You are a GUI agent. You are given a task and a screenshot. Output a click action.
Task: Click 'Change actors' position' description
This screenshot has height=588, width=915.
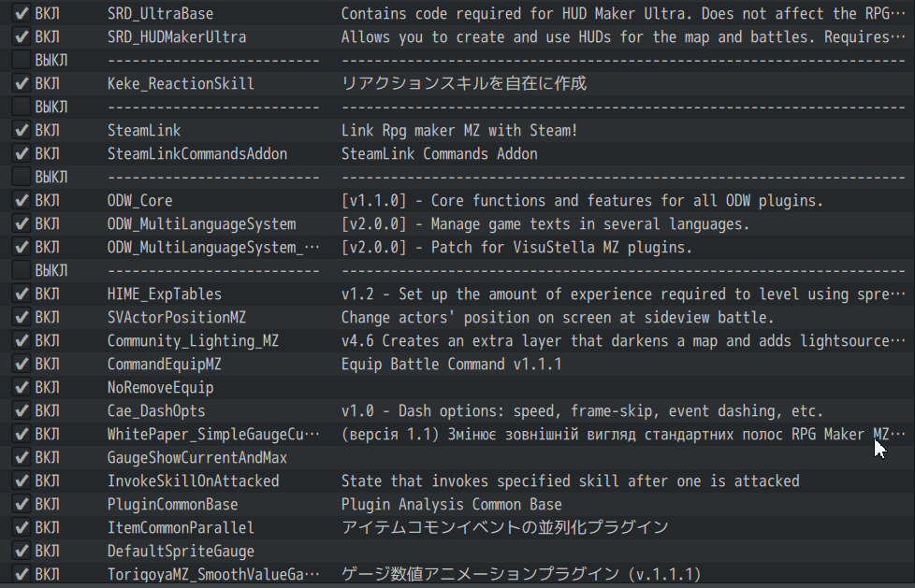[558, 317]
